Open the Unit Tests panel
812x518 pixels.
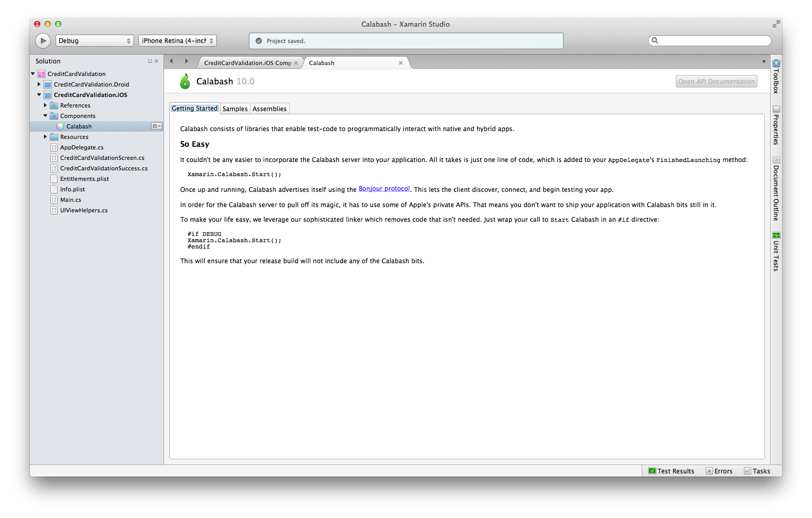776,252
